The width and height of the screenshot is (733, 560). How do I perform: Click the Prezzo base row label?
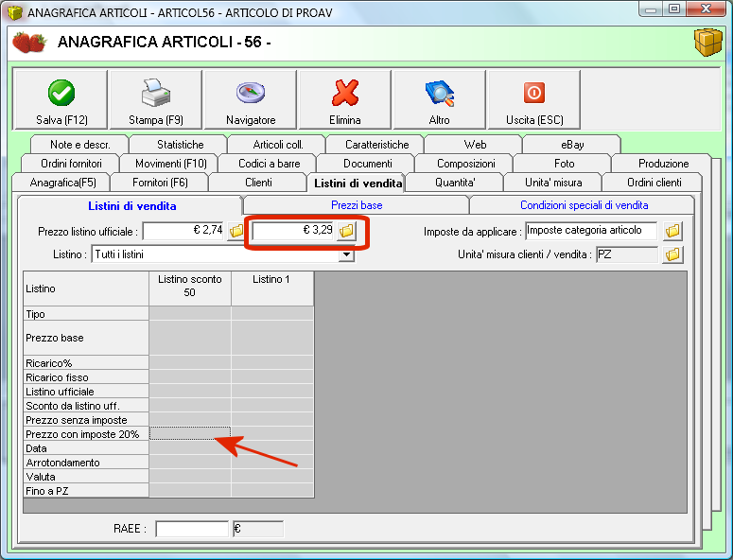tap(85, 338)
